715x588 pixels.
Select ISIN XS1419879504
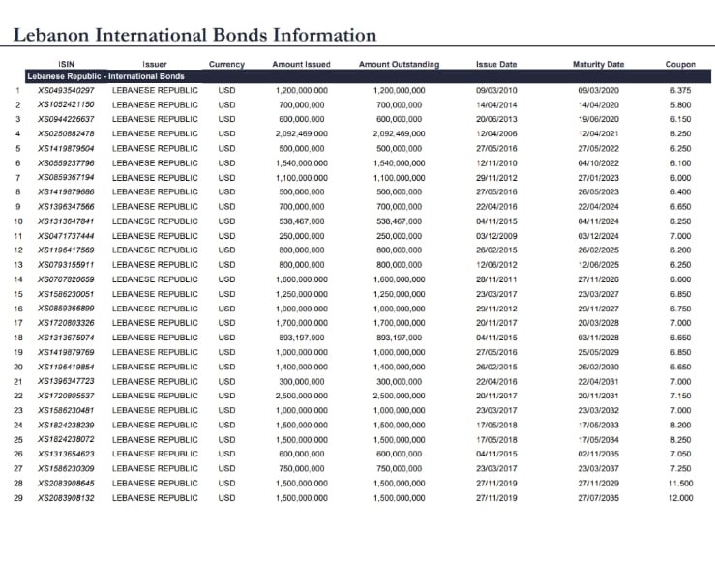point(66,148)
